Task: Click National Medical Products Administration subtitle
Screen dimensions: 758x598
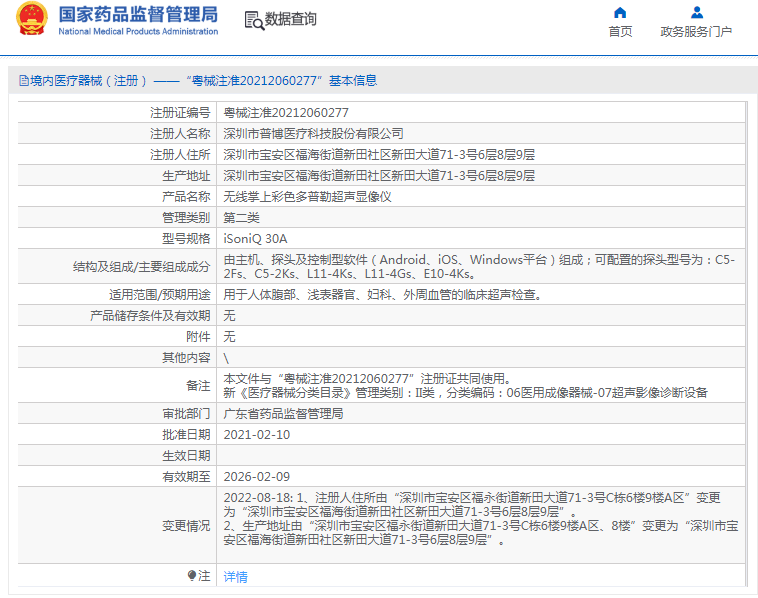Action: tap(138, 31)
